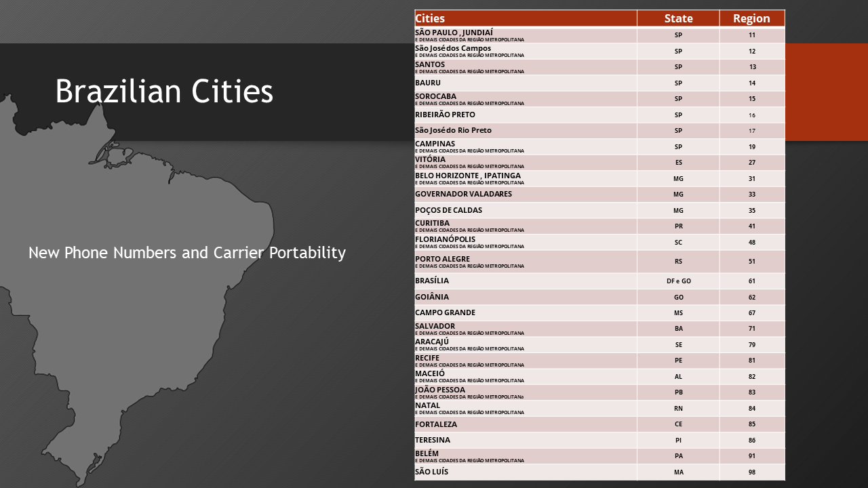Click the 'FORTALEZA' city cell
This screenshot has height=488, width=868.
(x=525, y=424)
